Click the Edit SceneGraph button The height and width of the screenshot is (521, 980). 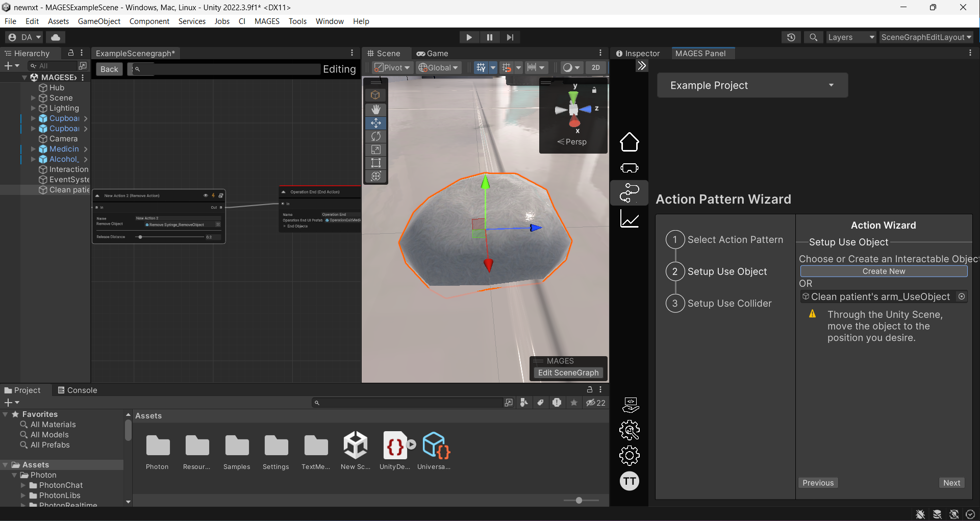point(568,373)
